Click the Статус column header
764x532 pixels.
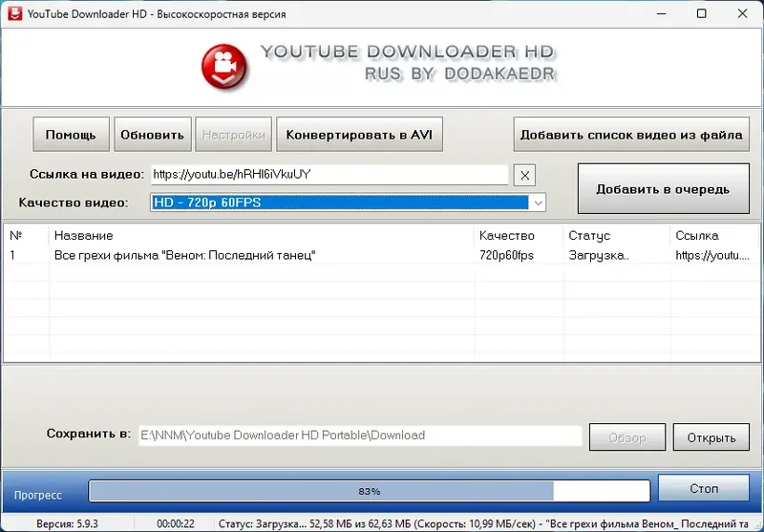click(x=589, y=235)
